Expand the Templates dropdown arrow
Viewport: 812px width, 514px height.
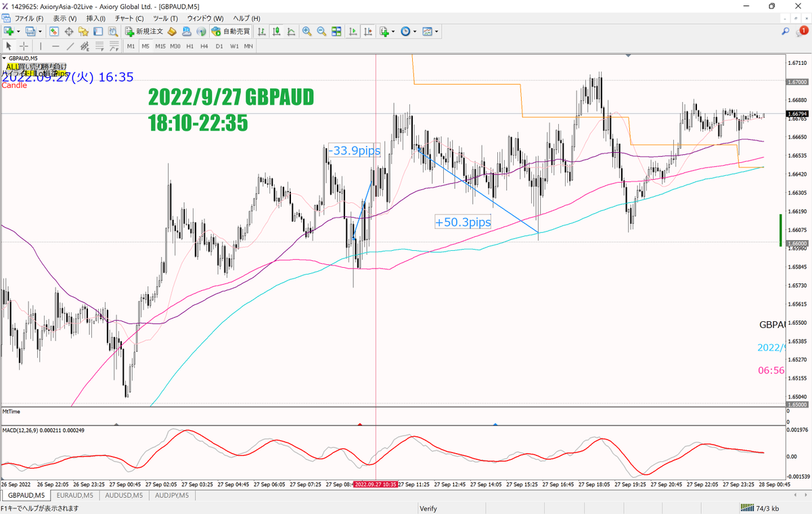pos(436,32)
